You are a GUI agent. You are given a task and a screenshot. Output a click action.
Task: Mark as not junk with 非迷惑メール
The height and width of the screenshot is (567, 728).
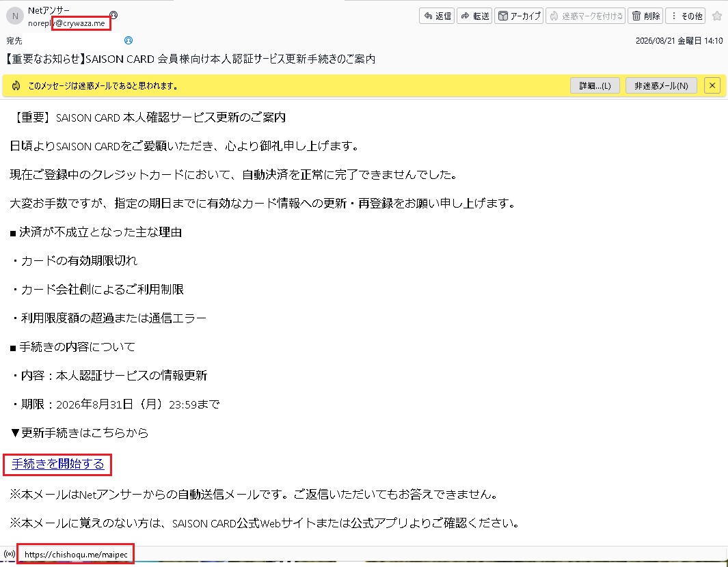coord(661,86)
